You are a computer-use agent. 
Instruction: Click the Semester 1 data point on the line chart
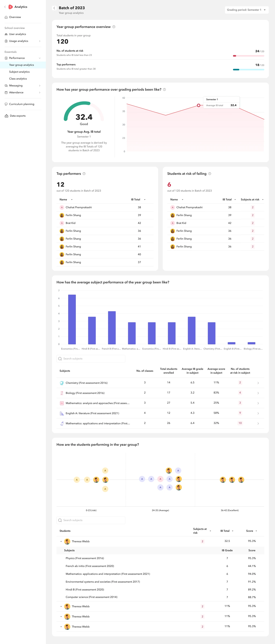(x=198, y=105)
